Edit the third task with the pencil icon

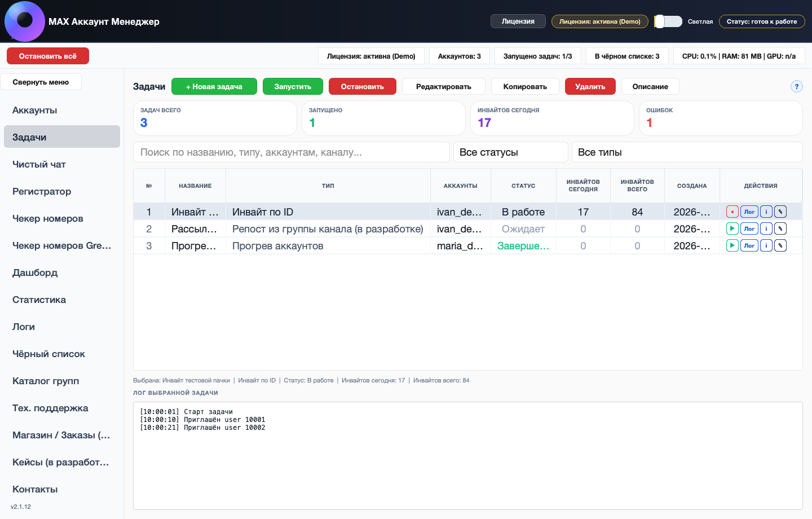coord(780,245)
